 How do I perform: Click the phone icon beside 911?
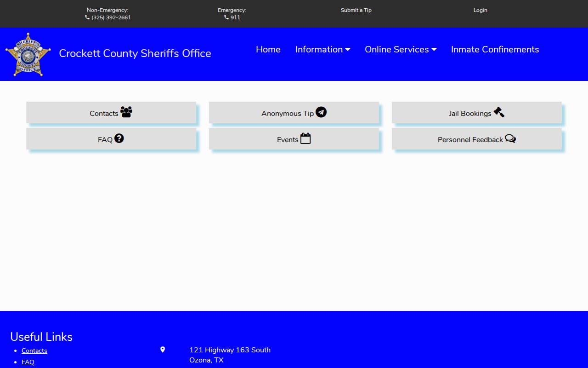coord(226,17)
